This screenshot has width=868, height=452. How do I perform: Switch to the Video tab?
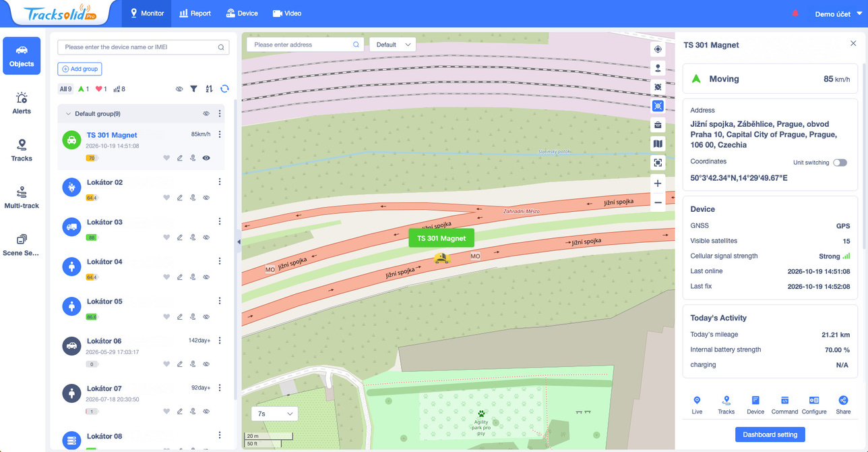(287, 13)
